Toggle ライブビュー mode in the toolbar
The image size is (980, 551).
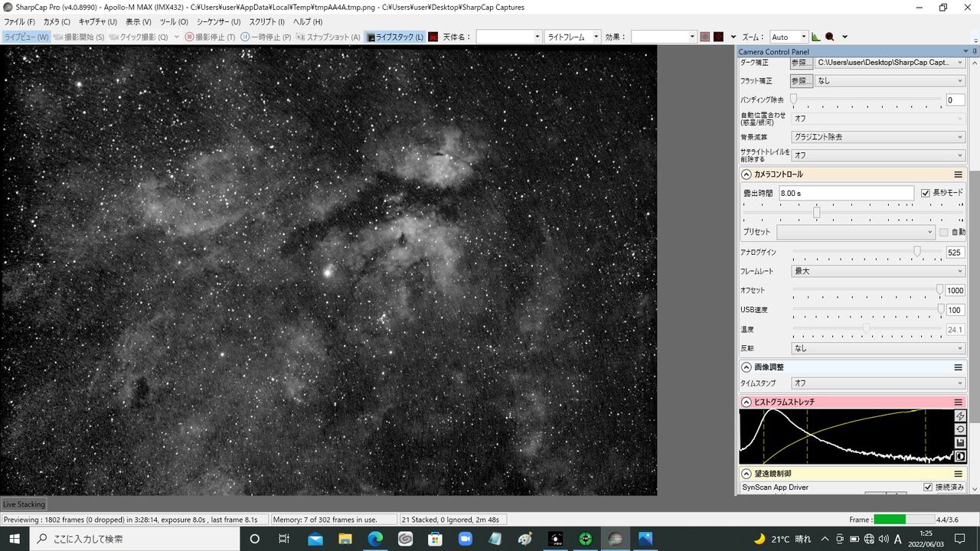click(26, 37)
